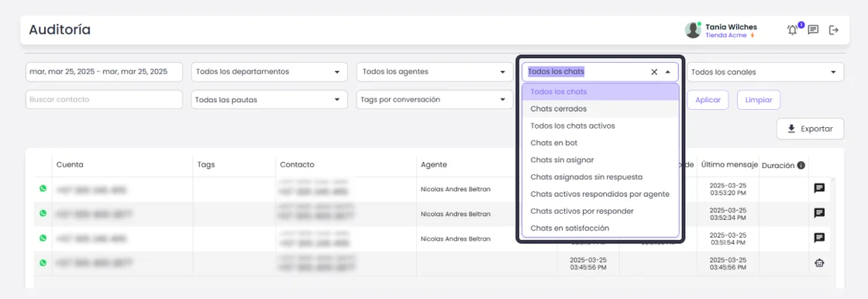The image size is (868, 299).
Task: Open chat icon for 03:52:34 PM row
Action: click(x=819, y=213)
